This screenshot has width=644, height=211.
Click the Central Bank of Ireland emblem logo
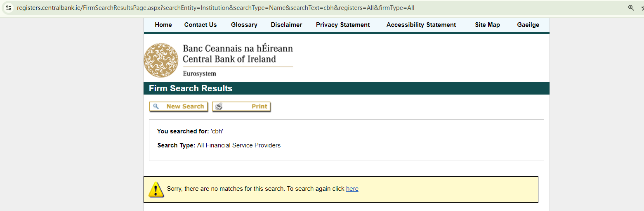[x=161, y=60]
